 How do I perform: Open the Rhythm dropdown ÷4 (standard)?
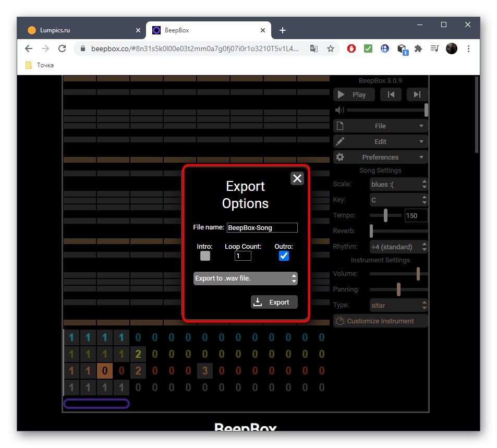click(399, 247)
